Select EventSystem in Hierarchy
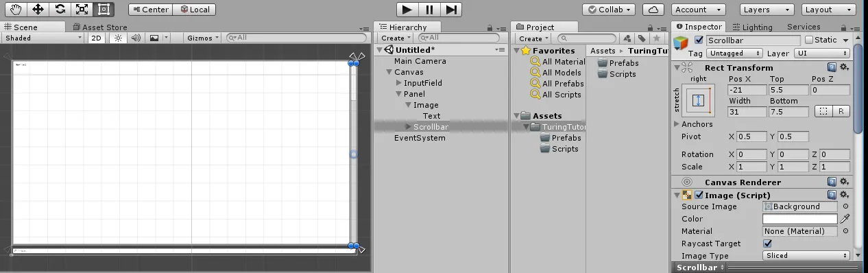Screen dimensions: 868x273 (x=420, y=138)
